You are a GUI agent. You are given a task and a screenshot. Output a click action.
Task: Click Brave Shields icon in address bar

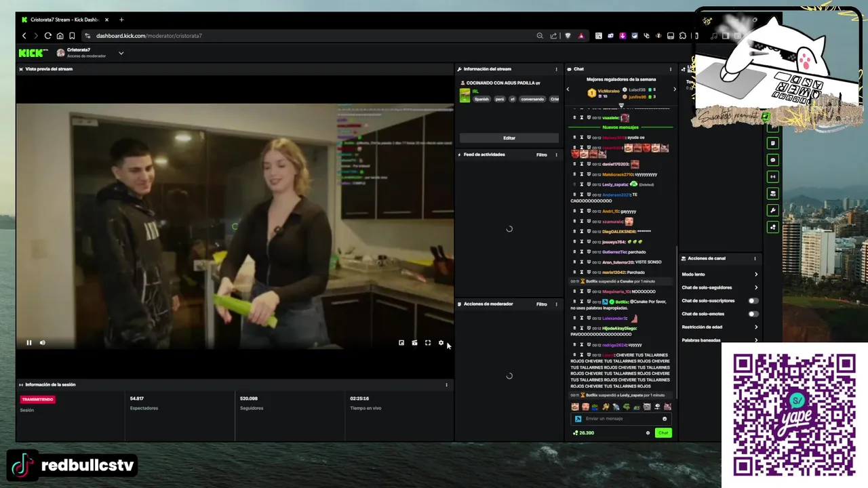click(x=568, y=36)
